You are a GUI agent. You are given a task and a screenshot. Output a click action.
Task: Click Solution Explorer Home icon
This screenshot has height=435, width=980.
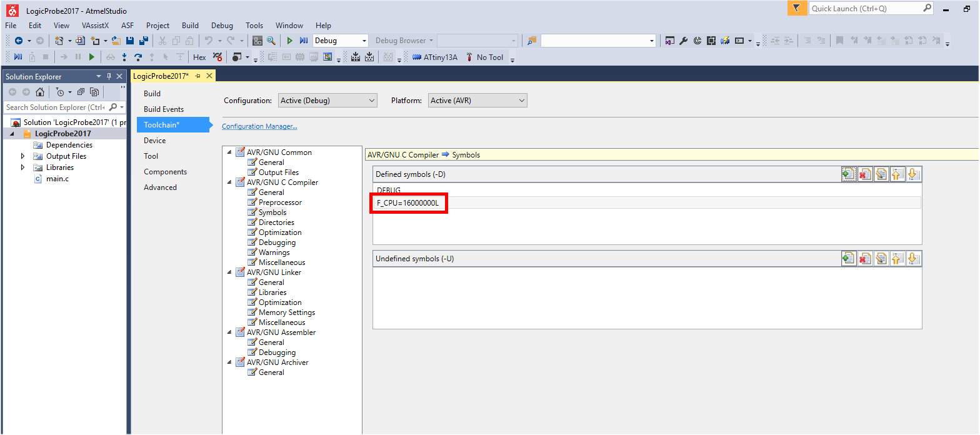(x=40, y=92)
